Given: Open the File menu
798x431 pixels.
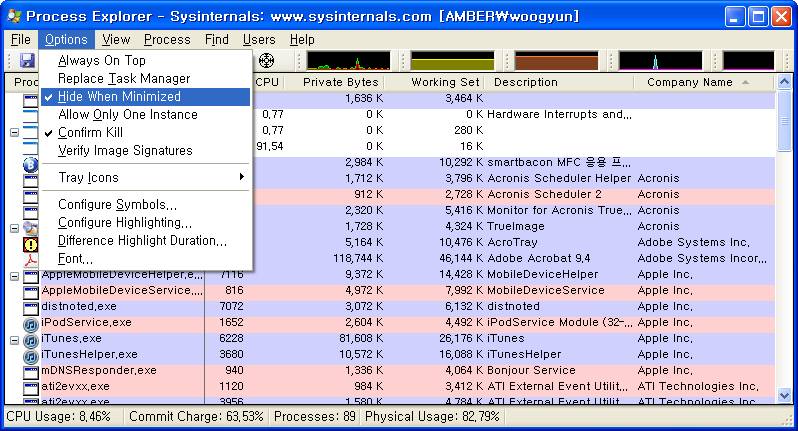Looking at the screenshot, I should pyautogui.click(x=21, y=40).
